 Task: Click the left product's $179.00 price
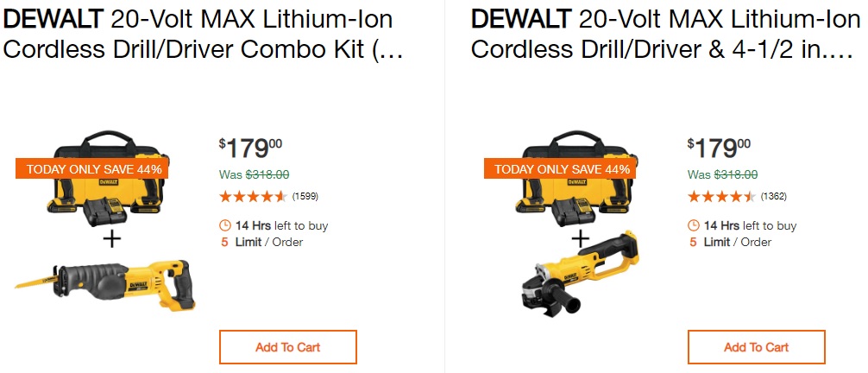(x=251, y=148)
